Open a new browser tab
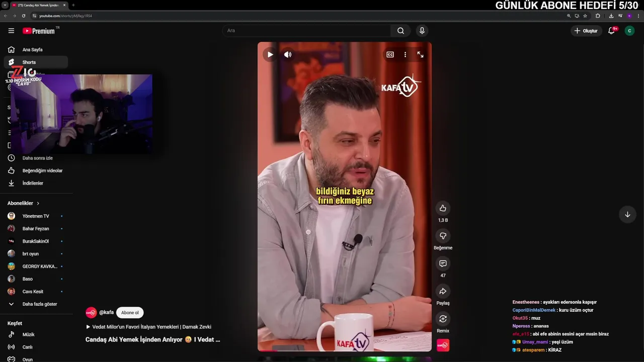This screenshot has width=644, height=362. (73, 5)
